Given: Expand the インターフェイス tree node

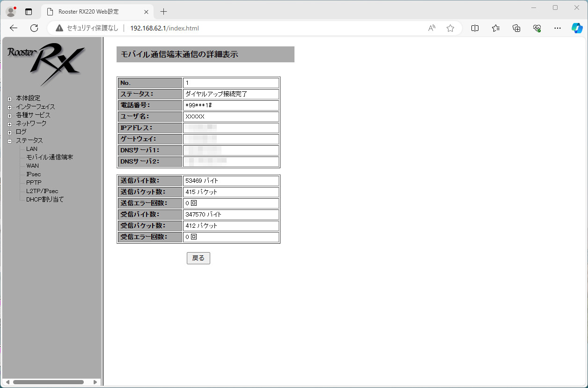Looking at the screenshot, I should pos(9,107).
